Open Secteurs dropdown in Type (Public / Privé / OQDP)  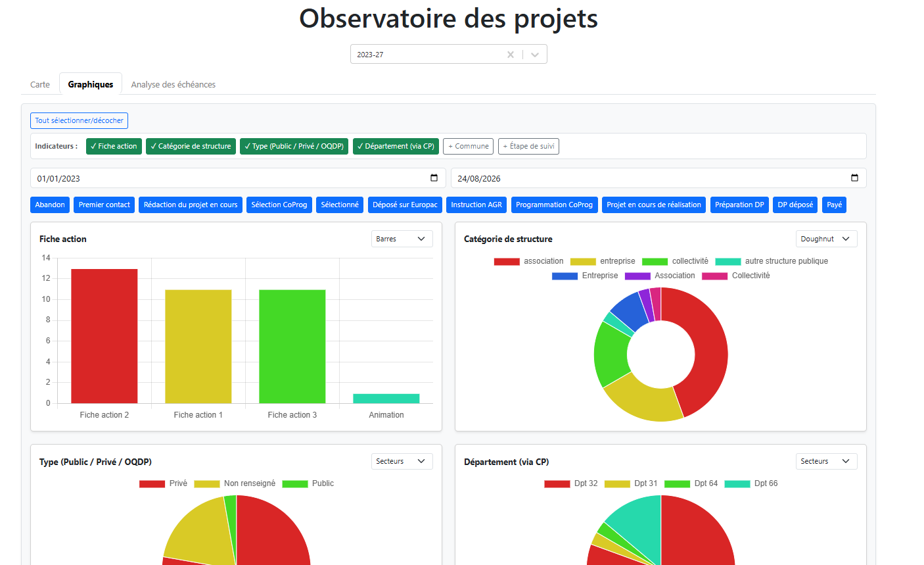402,461
